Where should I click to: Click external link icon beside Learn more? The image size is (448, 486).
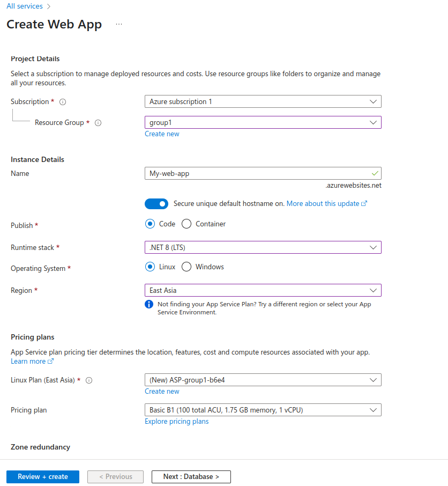51,362
